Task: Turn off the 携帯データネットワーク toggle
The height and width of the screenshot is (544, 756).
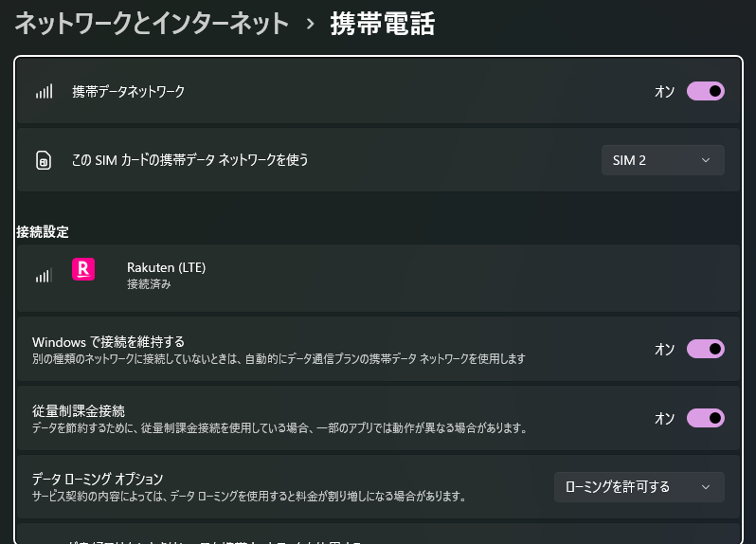Action: 705,91
